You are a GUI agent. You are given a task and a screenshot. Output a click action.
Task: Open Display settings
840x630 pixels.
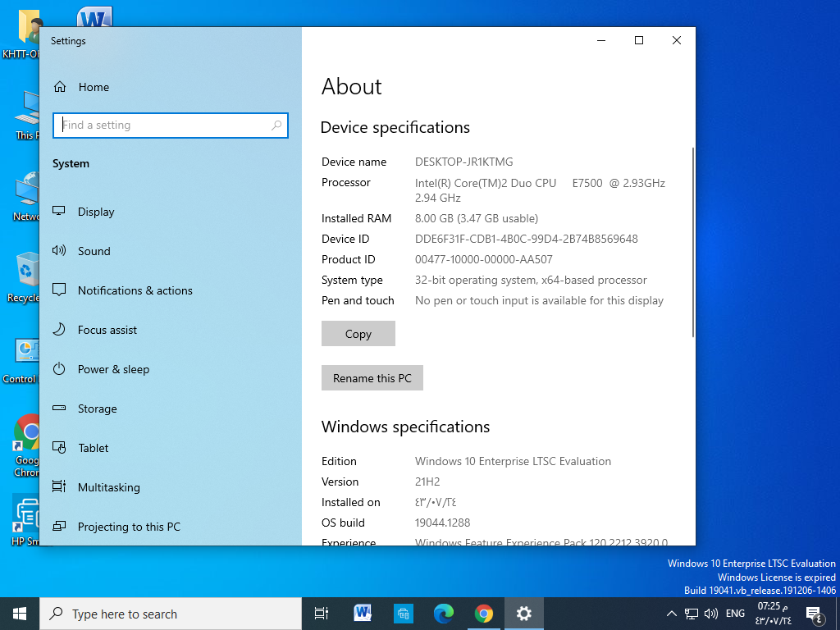pyautogui.click(x=171, y=212)
